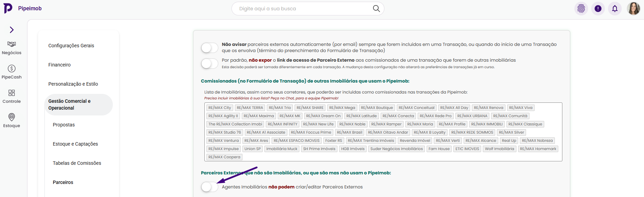The width and height of the screenshot is (644, 197).
Task: Click the Foxter RS tag
Action: pyautogui.click(x=334, y=140)
